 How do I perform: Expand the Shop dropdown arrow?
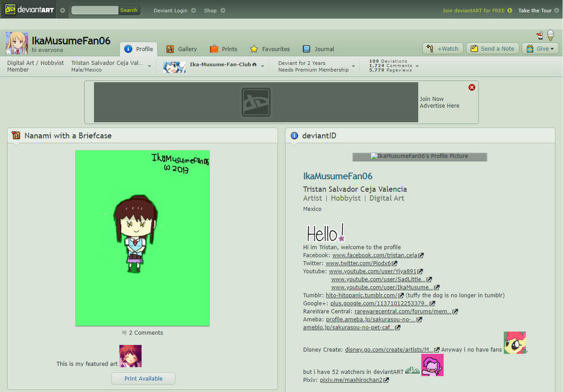223,11
